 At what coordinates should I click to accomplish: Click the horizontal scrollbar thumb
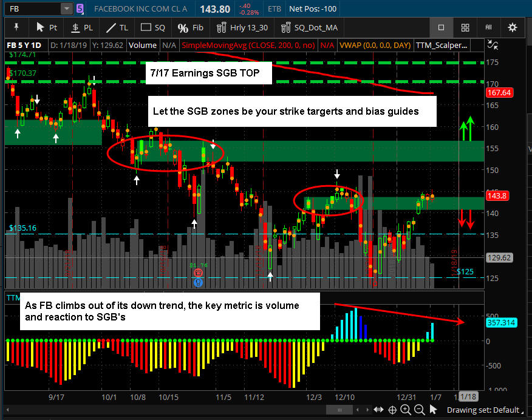(x=339, y=410)
